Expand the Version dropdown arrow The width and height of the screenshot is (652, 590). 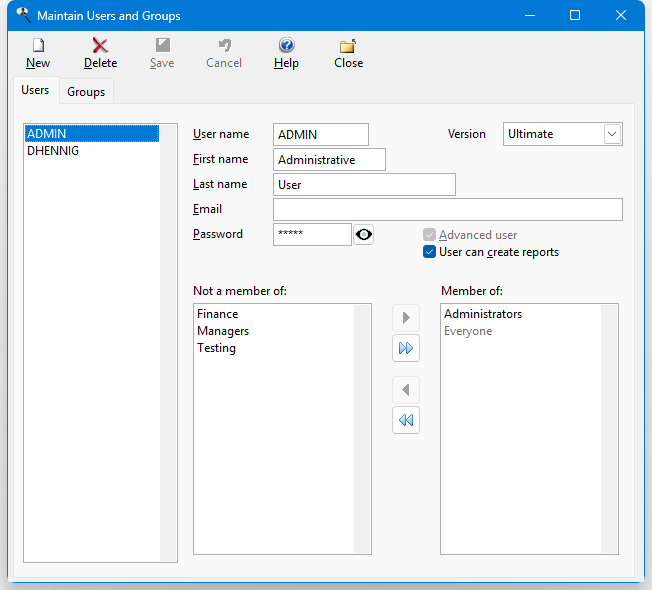click(612, 134)
